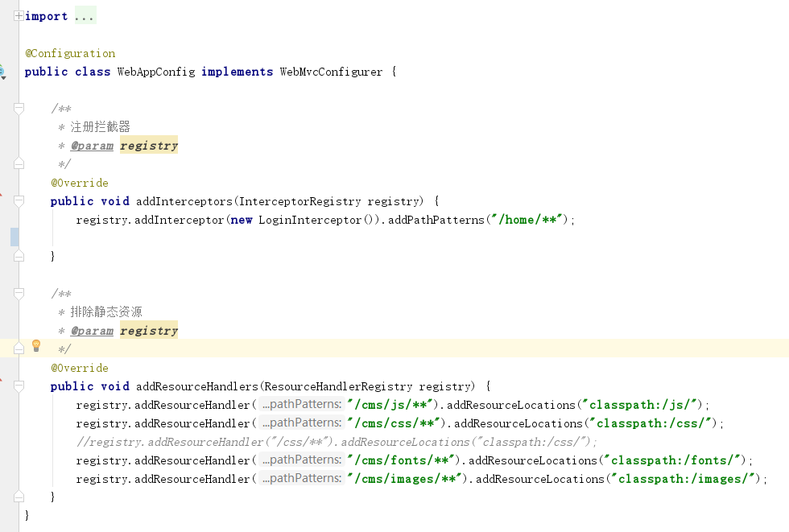
Task: Expand the collapsed import block plus icon
Action: [19, 16]
